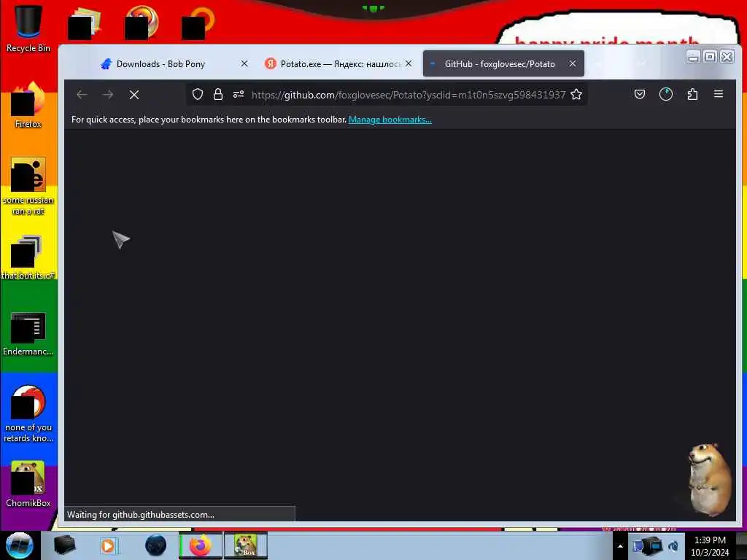Viewport: 747px width, 560px height.
Task: Maximize the Firefox window
Action: pos(711,57)
